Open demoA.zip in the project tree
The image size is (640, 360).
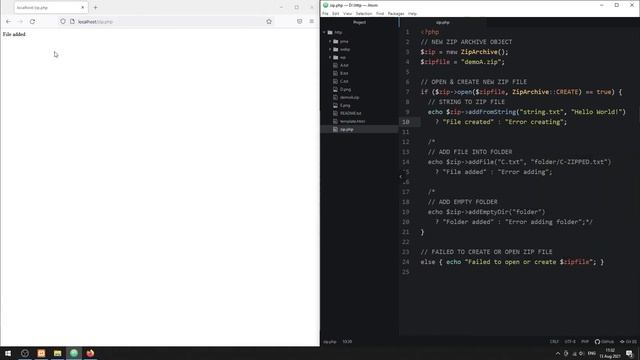349,98
